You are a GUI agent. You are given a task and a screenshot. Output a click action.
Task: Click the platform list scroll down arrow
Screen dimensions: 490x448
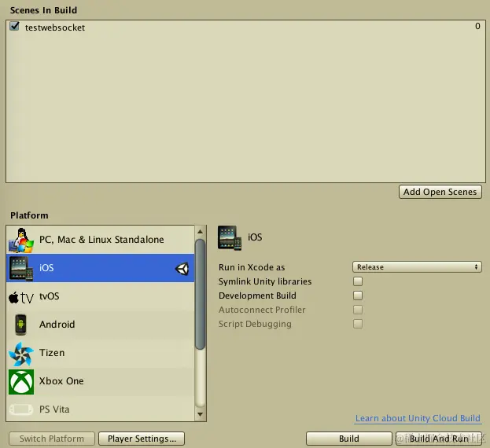(x=200, y=414)
